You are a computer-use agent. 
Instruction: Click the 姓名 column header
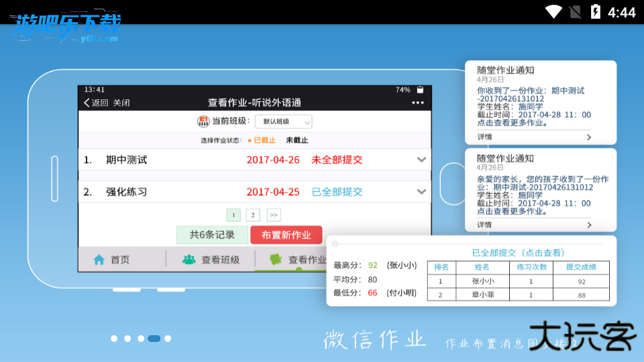coord(482,267)
